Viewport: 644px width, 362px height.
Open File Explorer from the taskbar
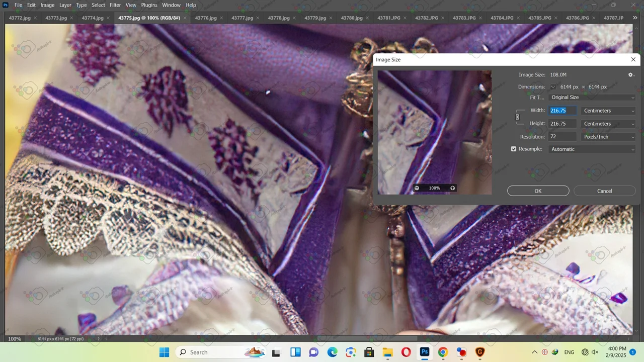tap(387, 352)
